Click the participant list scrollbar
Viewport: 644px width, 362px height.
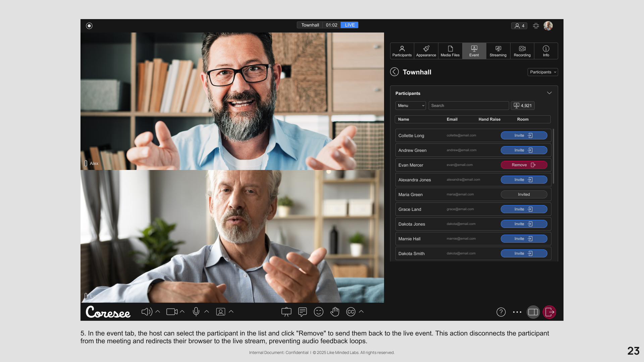[x=553, y=156]
